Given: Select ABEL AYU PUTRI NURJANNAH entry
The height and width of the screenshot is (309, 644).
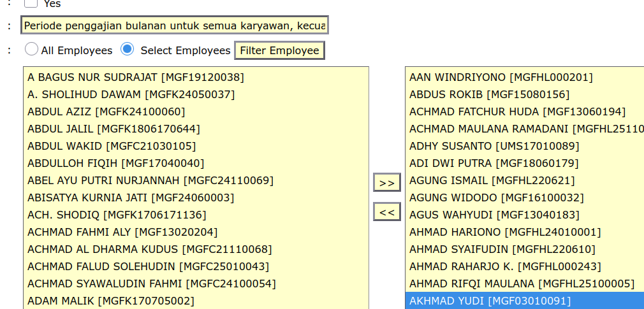Looking at the screenshot, I should pyautogui.click(x=150, y=180).
